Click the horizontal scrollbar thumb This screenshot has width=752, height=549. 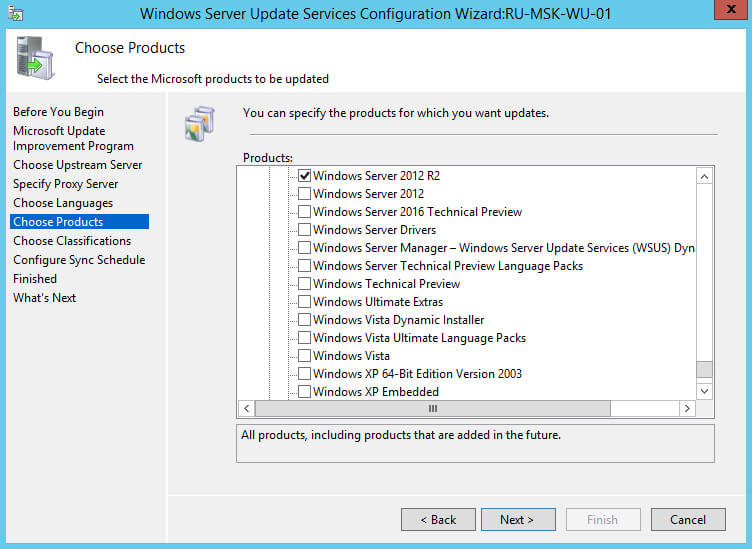click(433, 409)
